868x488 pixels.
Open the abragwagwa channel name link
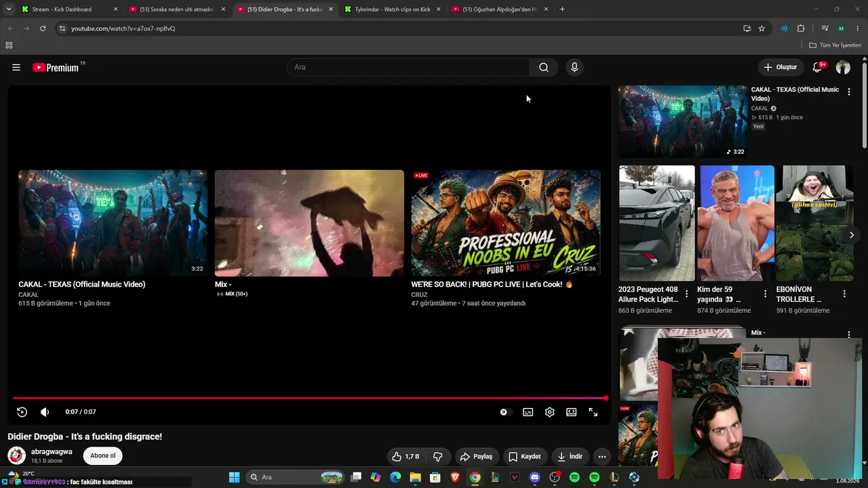coord(52,451)
